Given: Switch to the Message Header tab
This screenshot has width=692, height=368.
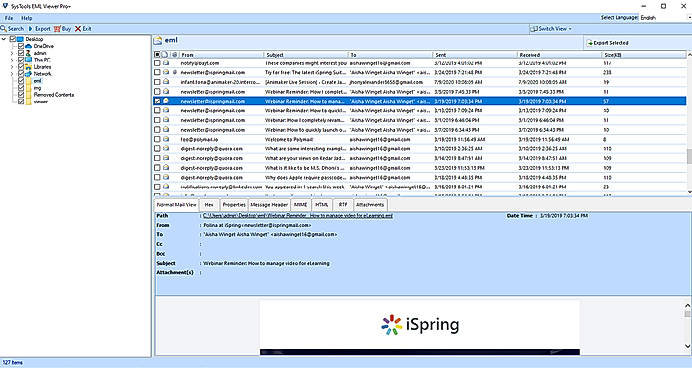Looking at the screenshot, I should (x=269, y=205).
